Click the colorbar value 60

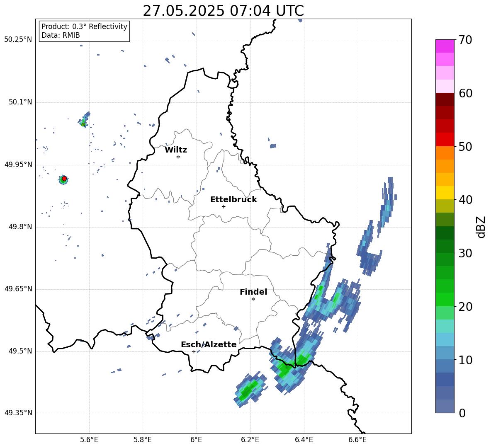[466, 93]
